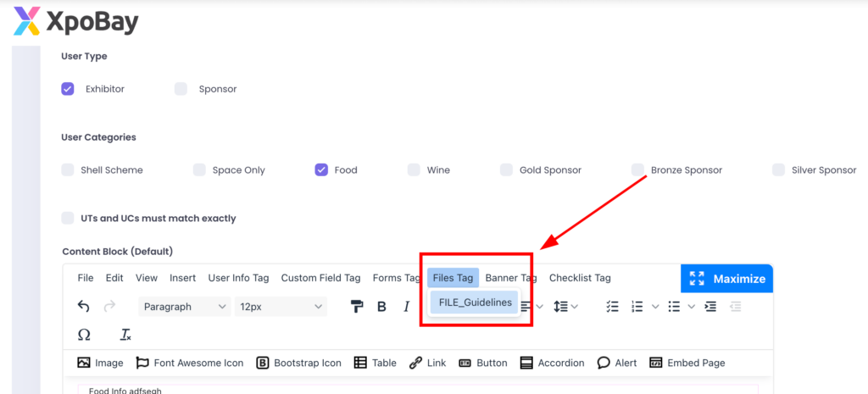Image resolution: width=868 pixels, height=394 pixels.
Task: Toggle italic formatting
Action: pos(406,307)
